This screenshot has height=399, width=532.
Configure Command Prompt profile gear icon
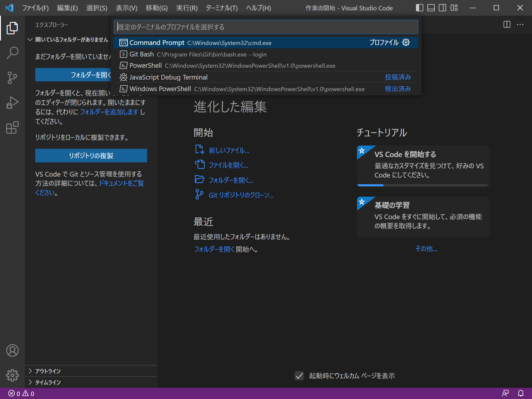pyautogui.click(x=406, y=43)
